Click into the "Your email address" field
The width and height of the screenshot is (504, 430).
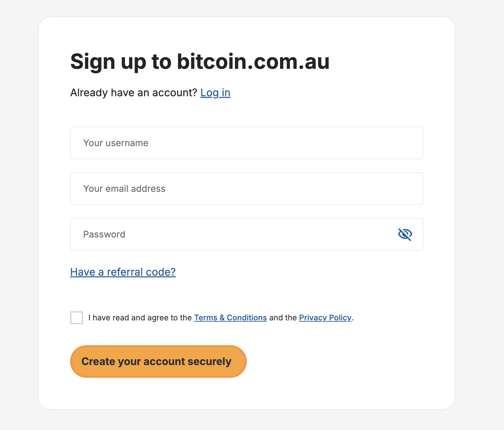[x=246, y=189]
